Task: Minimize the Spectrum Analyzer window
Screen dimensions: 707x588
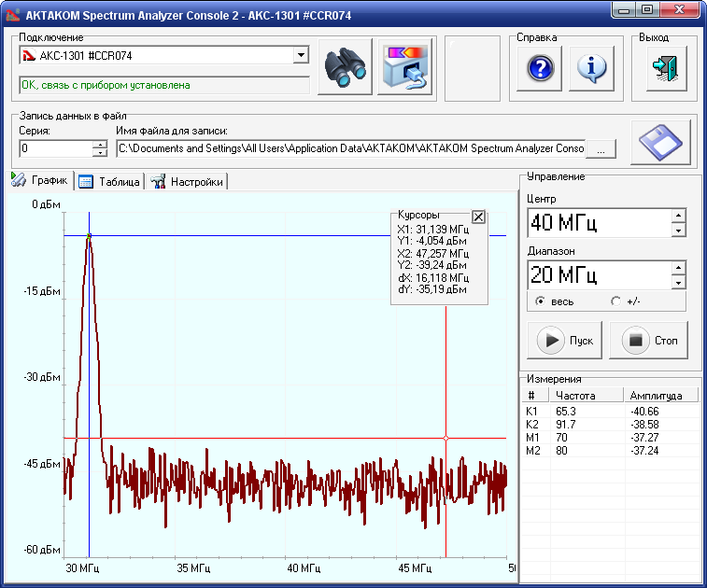Action: tap(624, 9)
